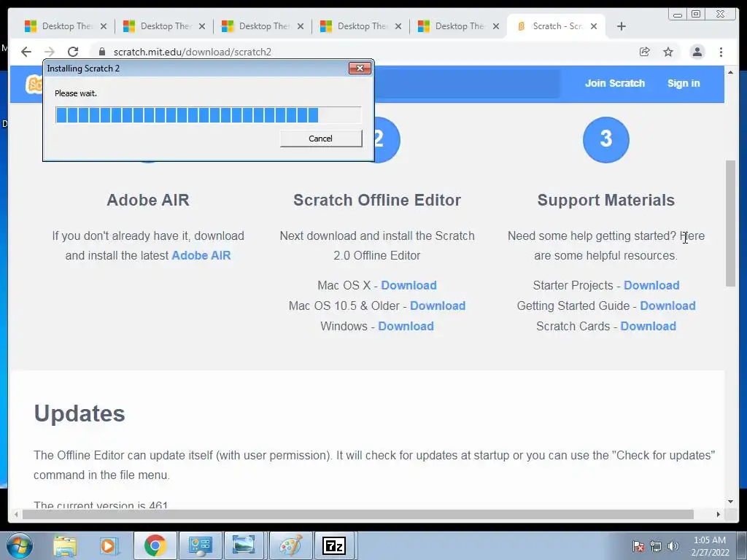
Task: Open 7-Zip from the taskbar
Action: (x=334, y=545)
